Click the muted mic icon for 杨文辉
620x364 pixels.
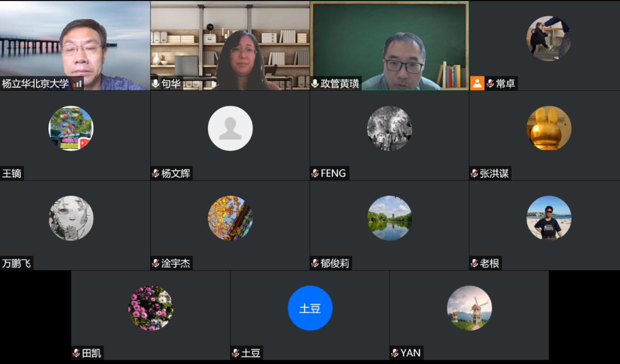156,173
